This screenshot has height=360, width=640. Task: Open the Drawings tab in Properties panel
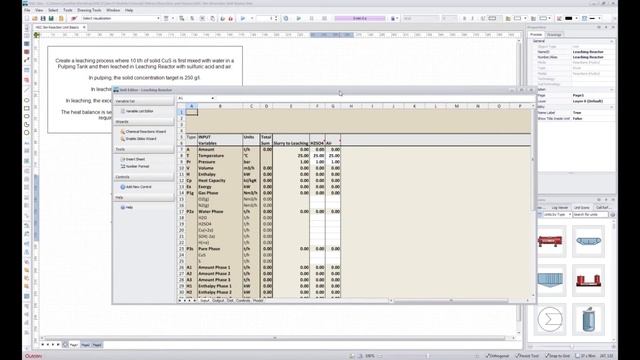pyautogui.click(x=554, y=35)
